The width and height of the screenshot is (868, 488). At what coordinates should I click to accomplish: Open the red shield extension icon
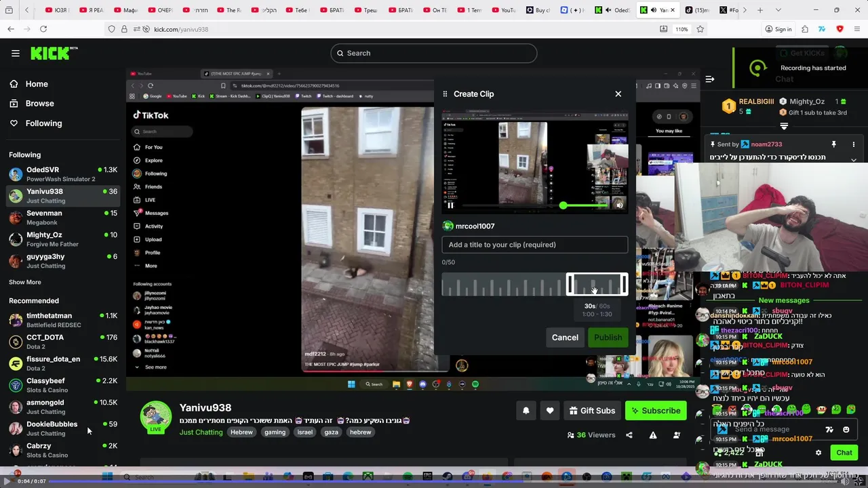click(840, 29)
